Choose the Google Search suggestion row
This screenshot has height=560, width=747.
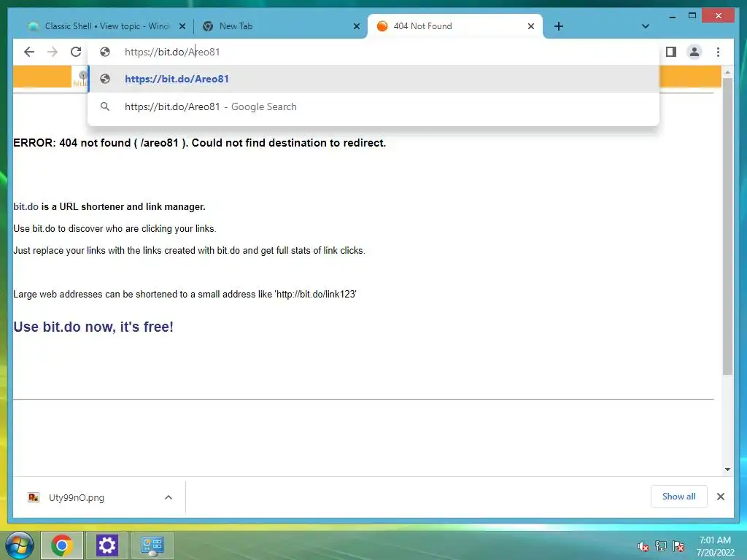373,106
